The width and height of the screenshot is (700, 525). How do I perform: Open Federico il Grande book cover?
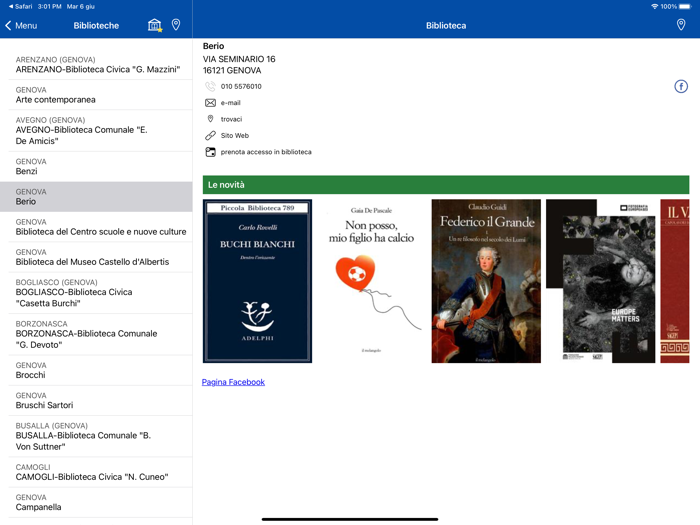(486, 281)
